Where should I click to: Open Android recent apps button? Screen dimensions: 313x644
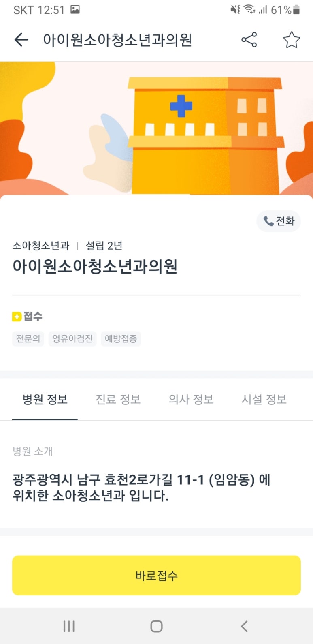coord(69,626)
